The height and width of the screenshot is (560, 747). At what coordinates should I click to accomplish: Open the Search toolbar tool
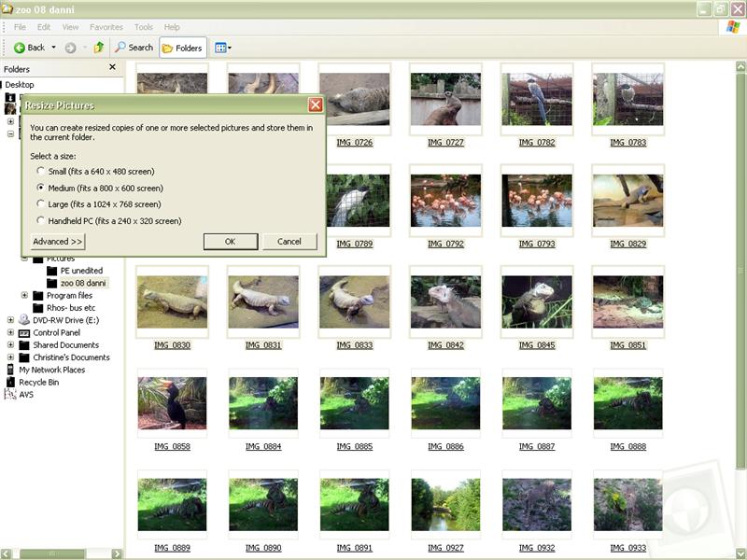coord(134,48)
